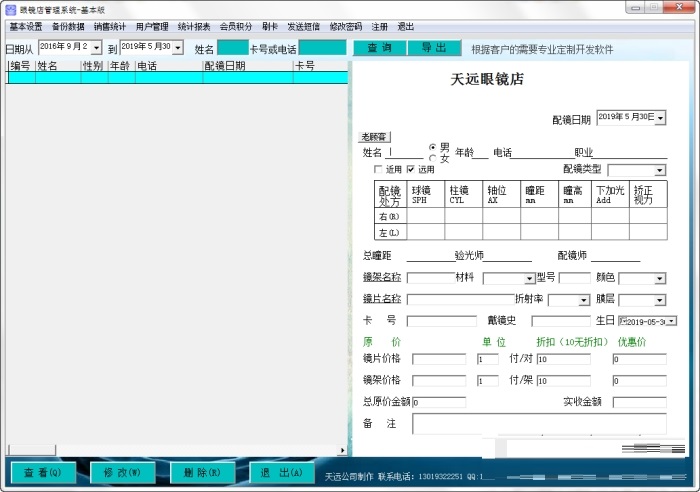Click the 导出 button

tap(434, 48)
